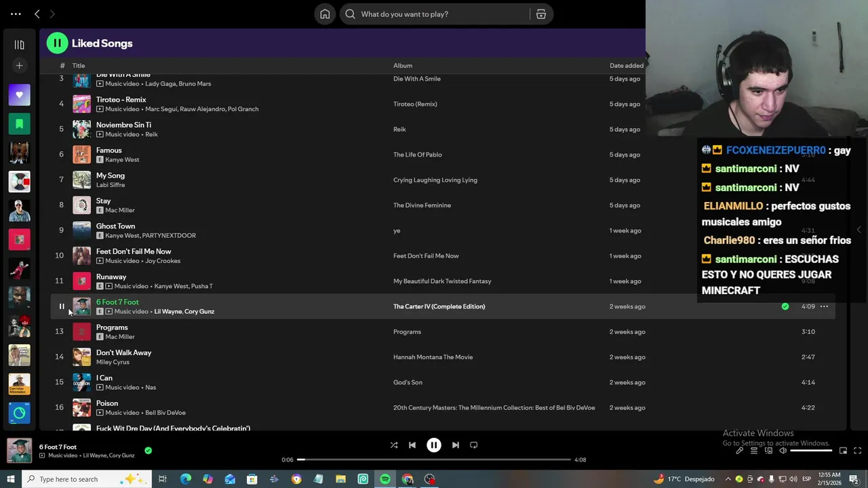
Task: Adjust the volume slider
Action: (x=811, y=451)
